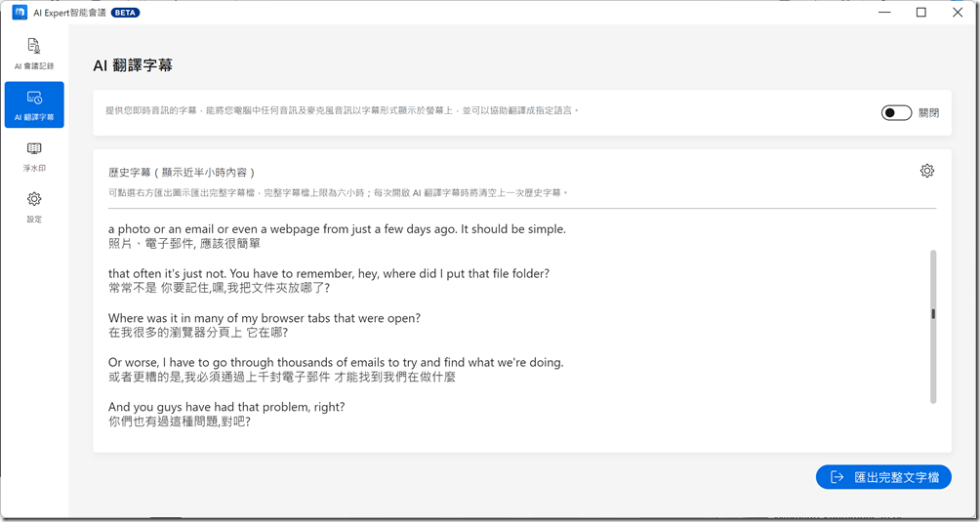
Task: Click the gear icon beside 歷史字幕
Action: pyautogui.click(x=926, y=171)
